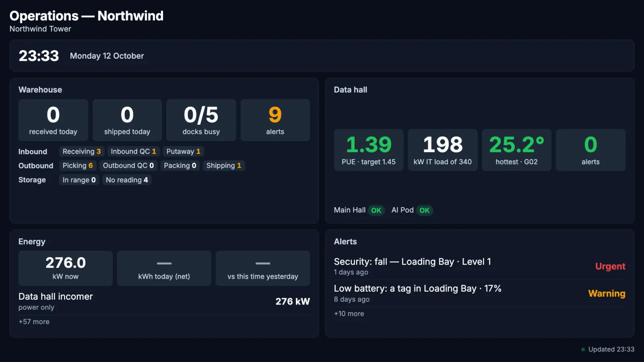
Task: Select the Data hall incomer row
Action: click(164, 302)
